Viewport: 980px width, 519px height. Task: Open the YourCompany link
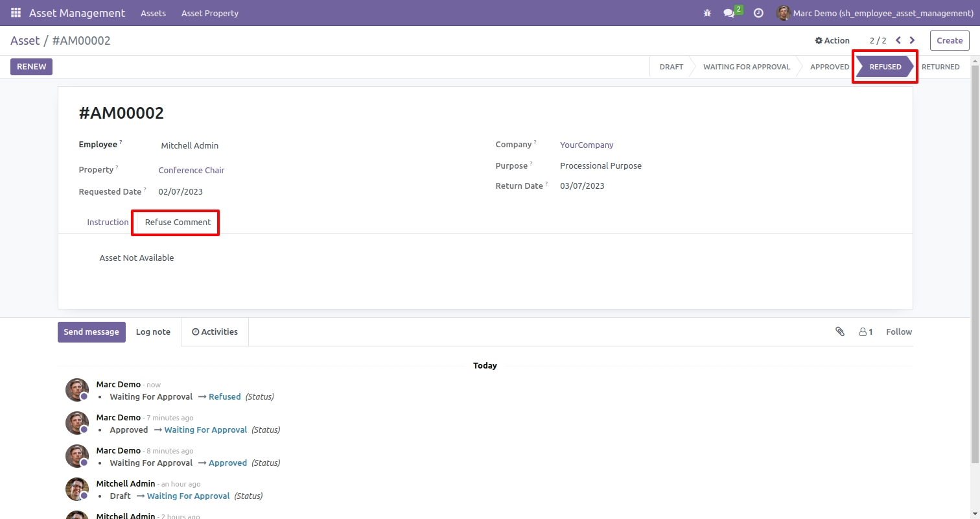(x=587, y=145)
